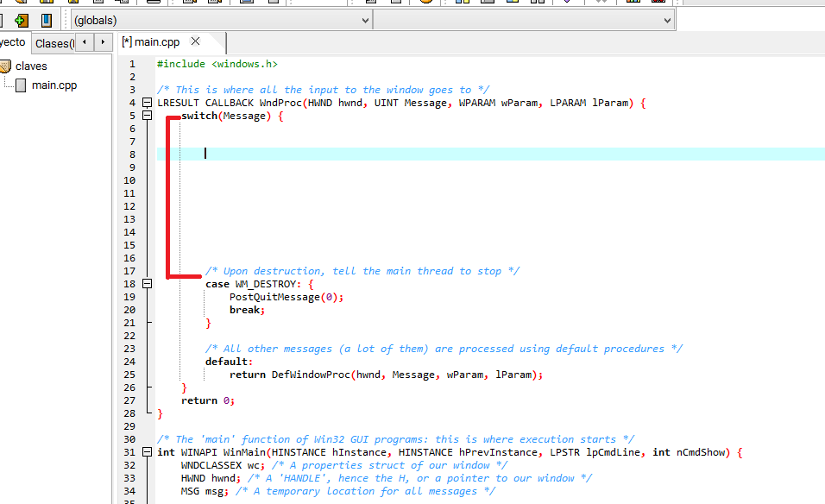Viewport: 825px width, 504px height.
Task: Close the main.cpp editor tab
Action: [x=195, y=40]
